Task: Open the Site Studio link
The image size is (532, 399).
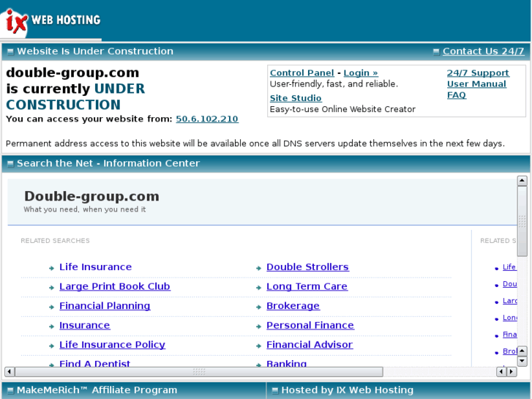Action: [296, 98]
